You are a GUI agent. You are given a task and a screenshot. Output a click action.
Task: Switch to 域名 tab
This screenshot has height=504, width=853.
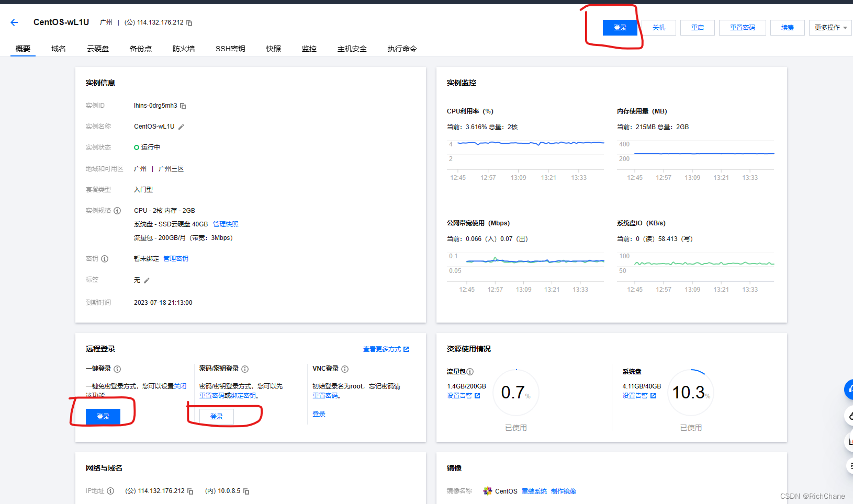[59, 49]
